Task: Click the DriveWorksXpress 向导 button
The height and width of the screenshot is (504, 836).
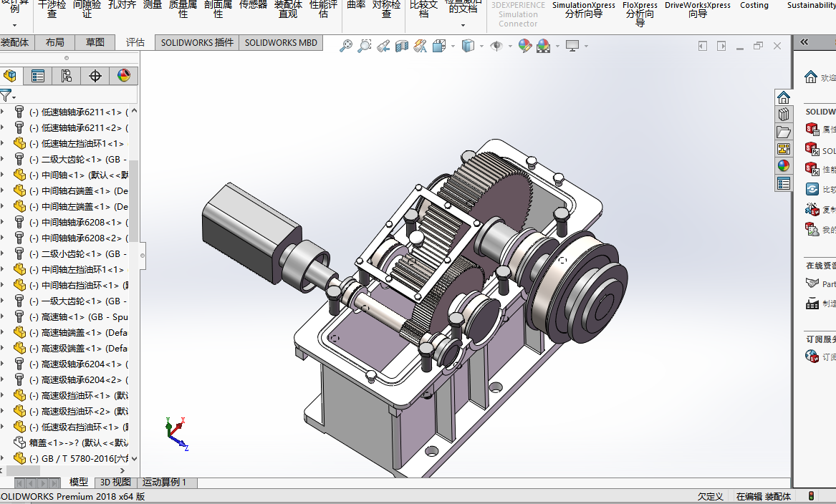Action: pyautogui.click(x=697, y=9)
